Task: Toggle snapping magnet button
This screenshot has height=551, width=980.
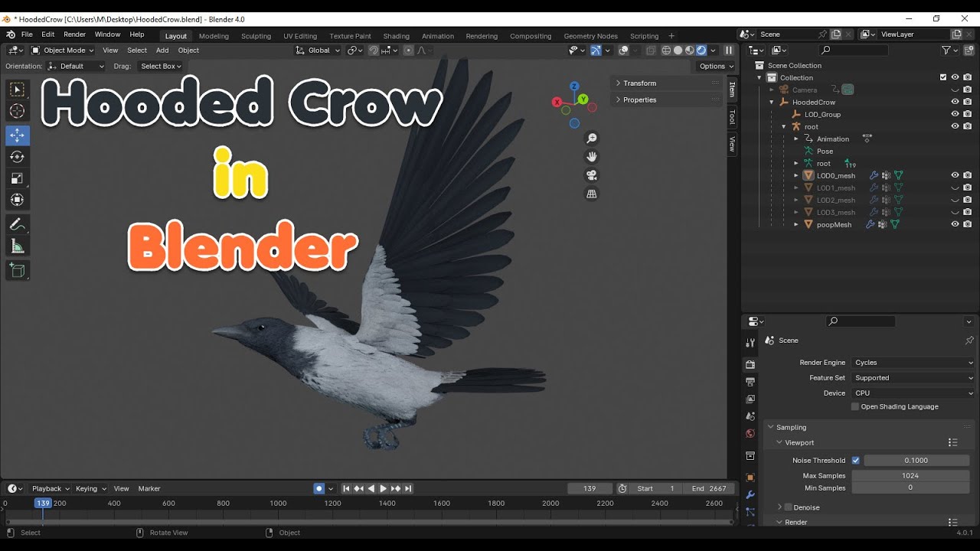Action: (x=373, y=51)
